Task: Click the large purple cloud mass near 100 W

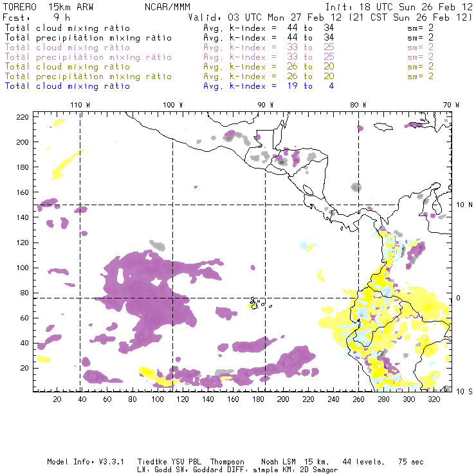Action: pyautogui.click(x=151, y=299)
